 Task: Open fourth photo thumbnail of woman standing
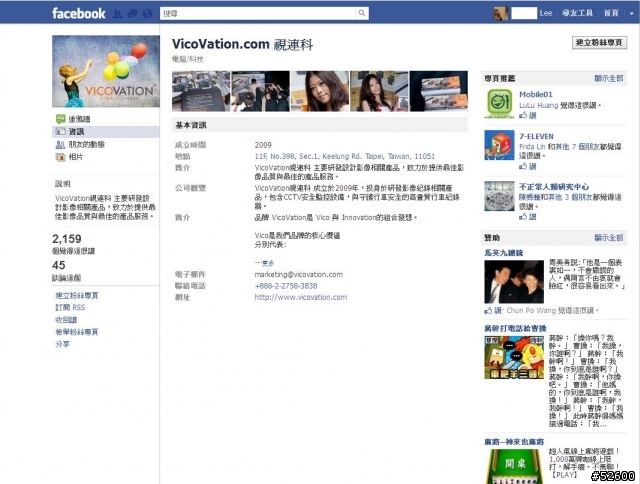point(379,91)
